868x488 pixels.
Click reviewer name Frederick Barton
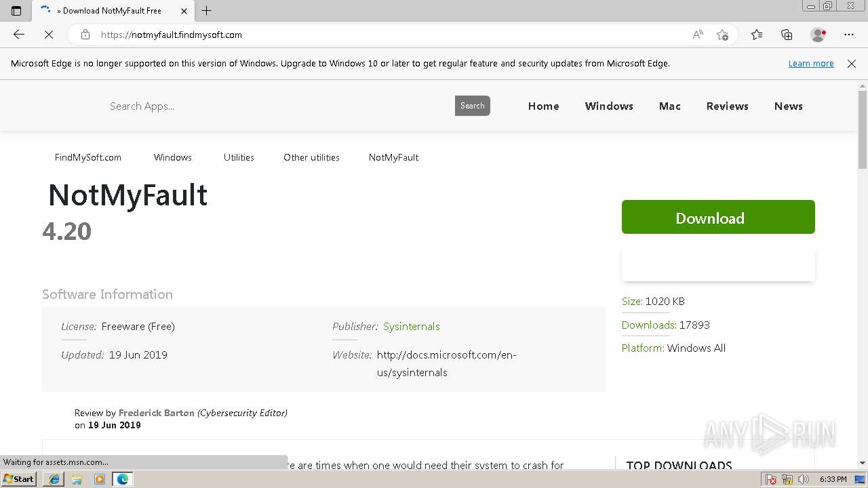[157, 413]
